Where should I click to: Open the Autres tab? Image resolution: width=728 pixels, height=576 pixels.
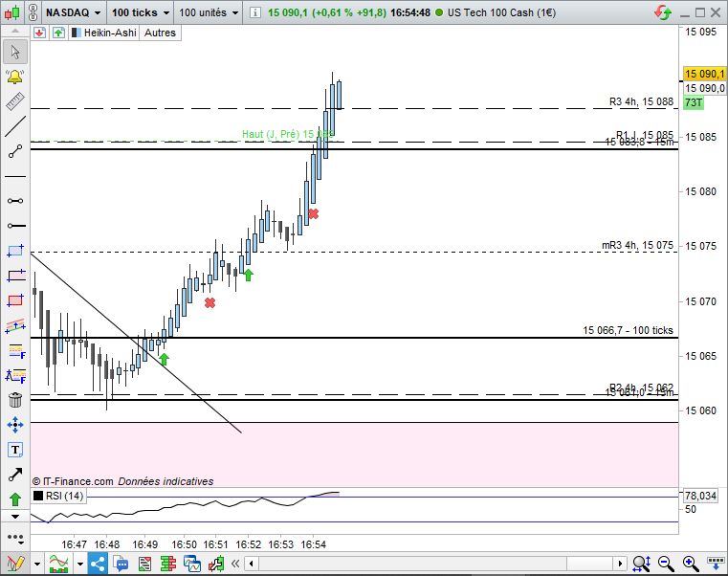[160, 33]
